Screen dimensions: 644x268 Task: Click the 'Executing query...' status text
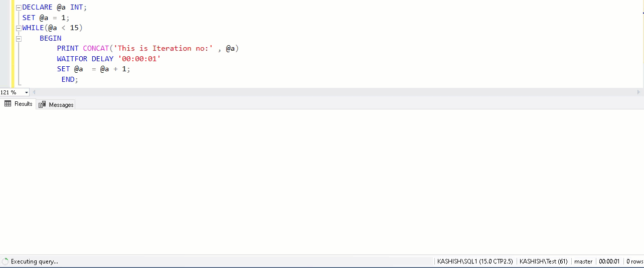[x=35, y=261]
